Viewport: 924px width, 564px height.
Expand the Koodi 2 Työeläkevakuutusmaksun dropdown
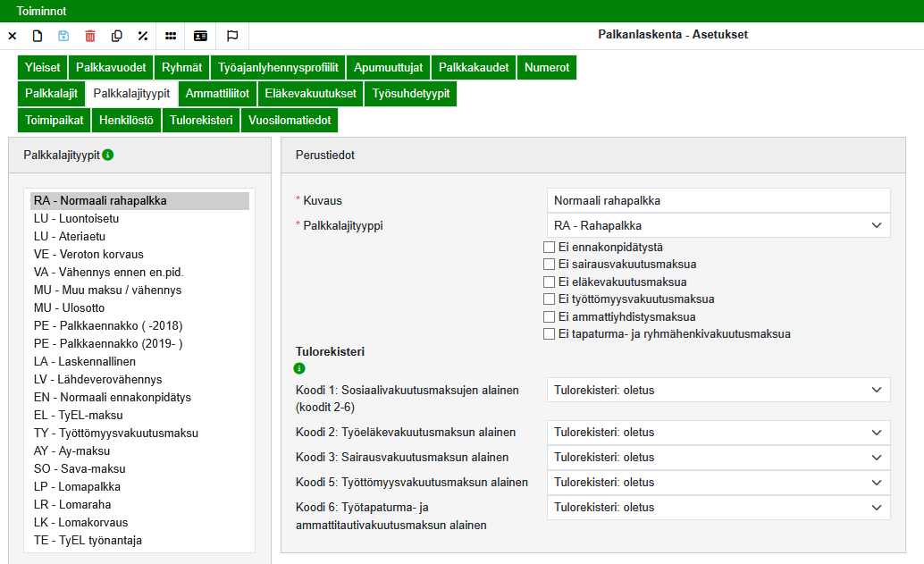(x=718, y=433)
